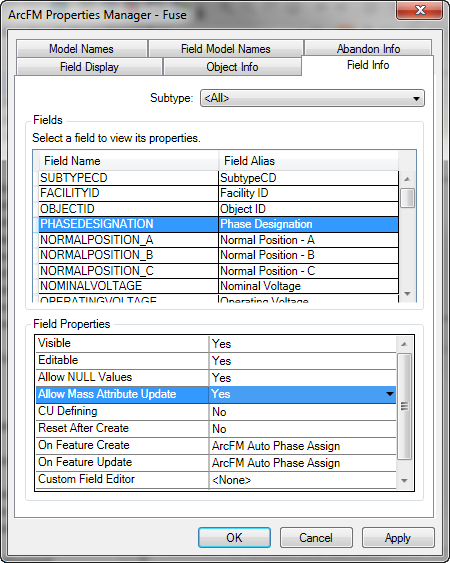Image resolution: width=450 pixels, height=563 pixels.
Task: Click the Visible property value Yes
Action: (302, 344)
